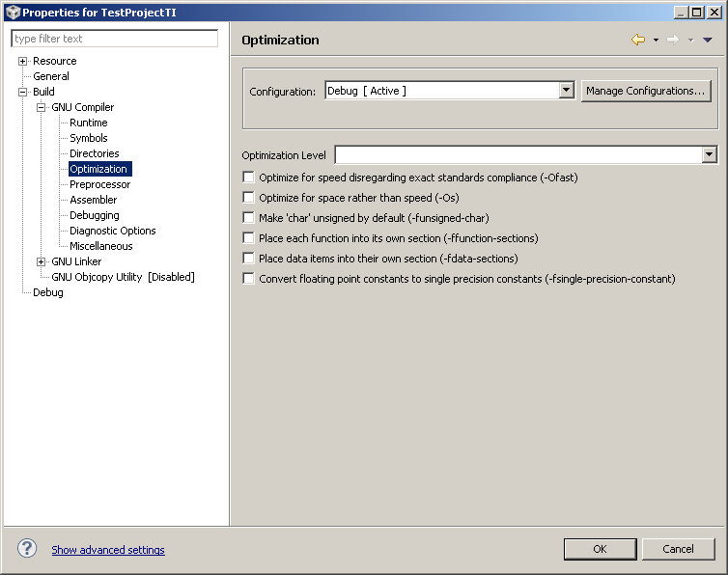Enable the -Ofast optimize for speed checkbox
The height and width of the screenshot is (575, 728).
(249, 178)
